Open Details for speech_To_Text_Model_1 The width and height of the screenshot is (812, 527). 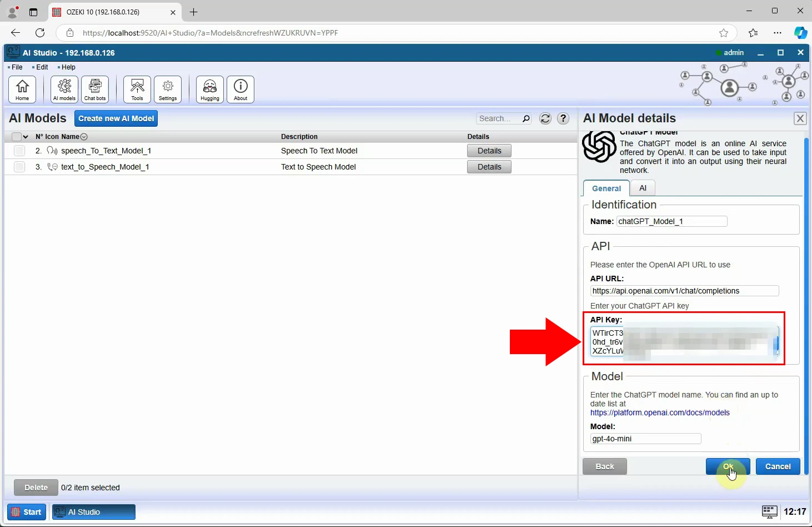[489, 151]
